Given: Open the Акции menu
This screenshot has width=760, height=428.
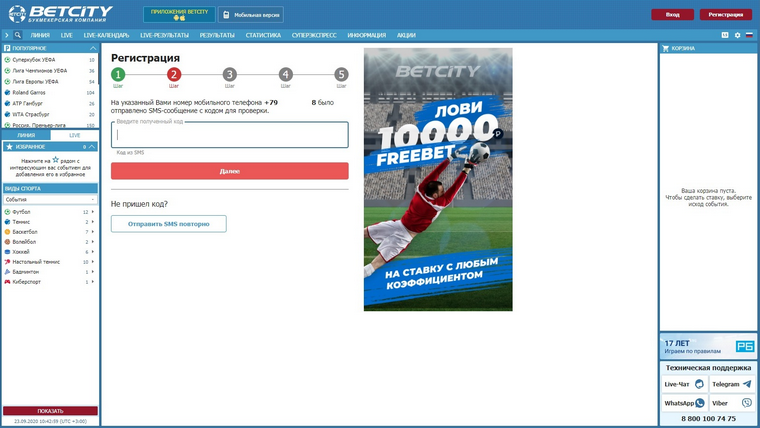Looking at the screenshot, I should 406,35.
